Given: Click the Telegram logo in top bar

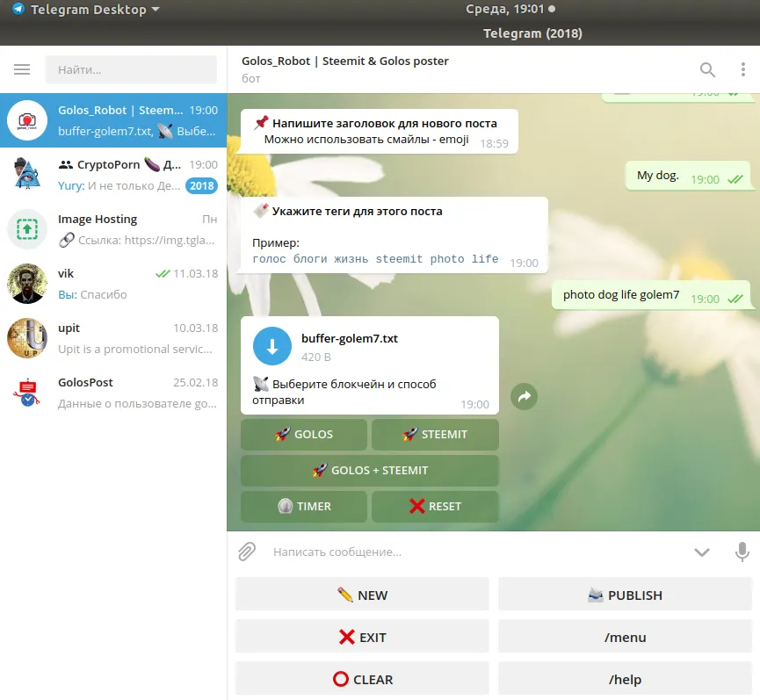Looking at the screenshot, I should pos(18,9).
